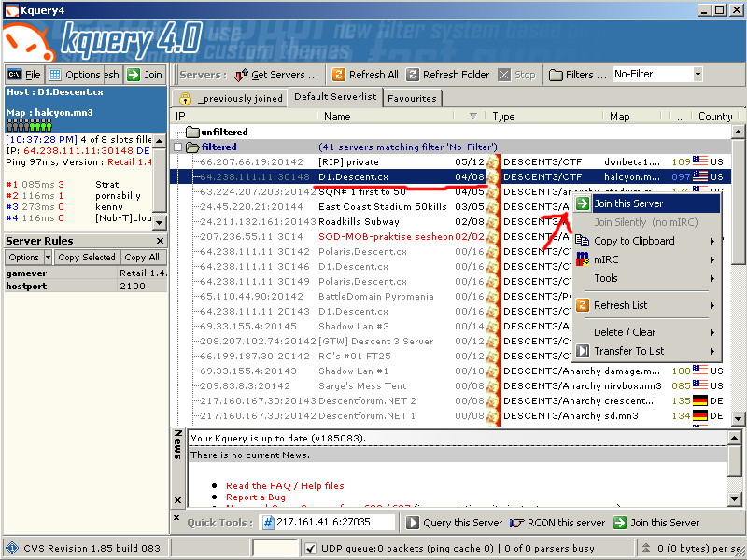Open the Filters folder icon

[x=556, y=76]
